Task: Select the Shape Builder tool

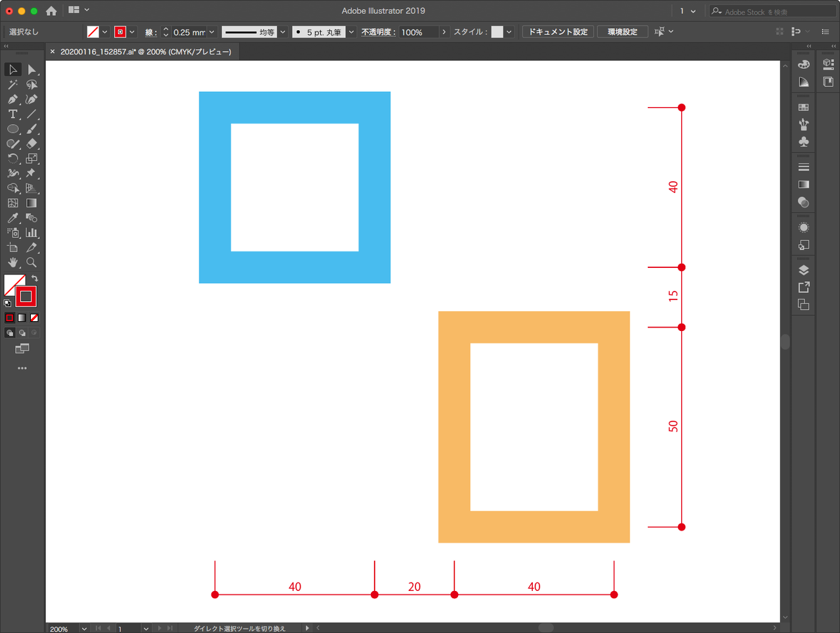Action: (12, 188)
